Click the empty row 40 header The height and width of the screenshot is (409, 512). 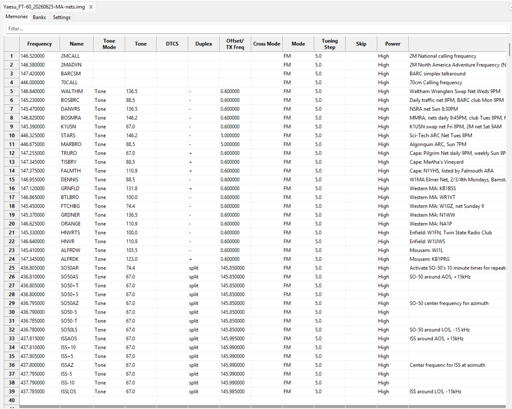pos(12,400)
